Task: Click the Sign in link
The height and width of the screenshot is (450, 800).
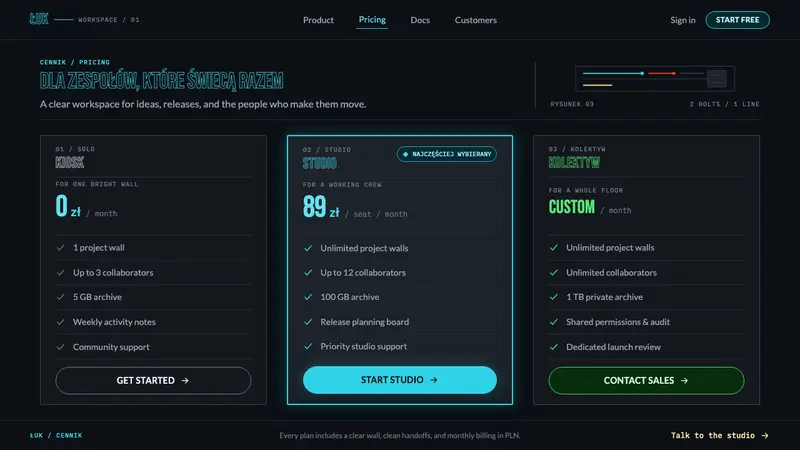Action: click(x=683, y=20)
